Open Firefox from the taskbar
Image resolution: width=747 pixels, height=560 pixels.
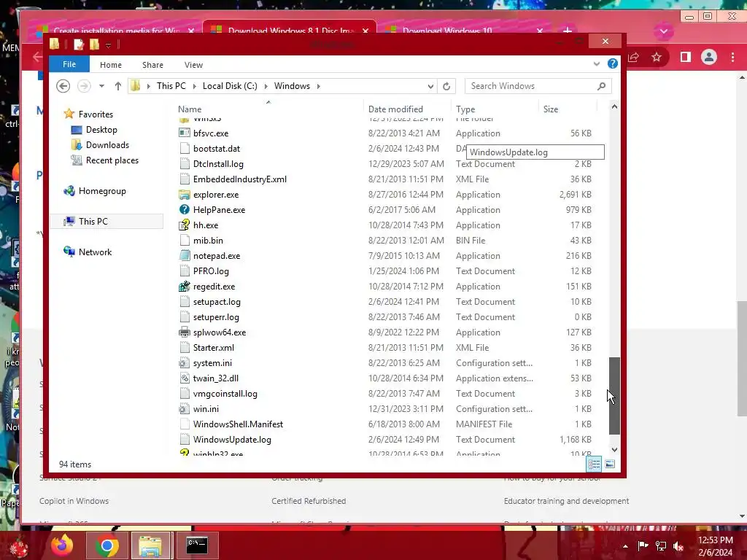62,545
